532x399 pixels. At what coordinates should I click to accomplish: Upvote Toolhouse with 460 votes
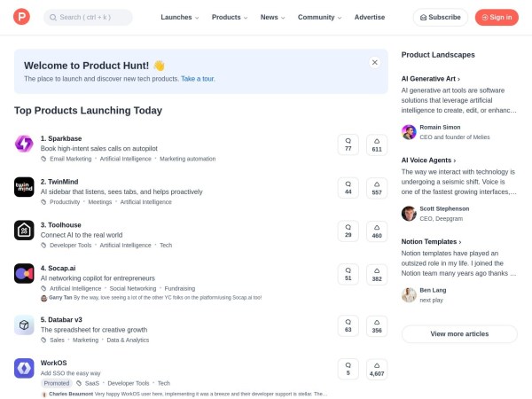pyautogui.click(x=377, y=231)
